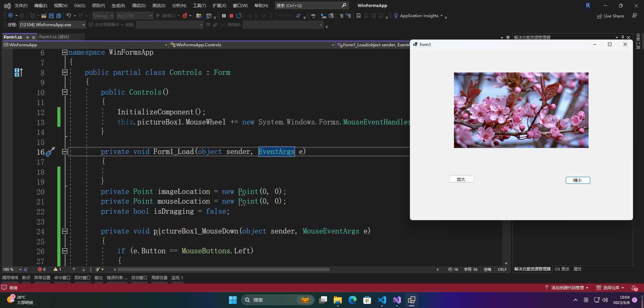Save the current file with the disk icon

51,16
